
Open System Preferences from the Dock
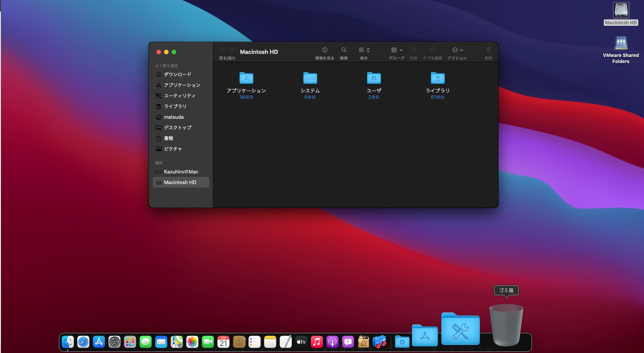pos(114,342)
